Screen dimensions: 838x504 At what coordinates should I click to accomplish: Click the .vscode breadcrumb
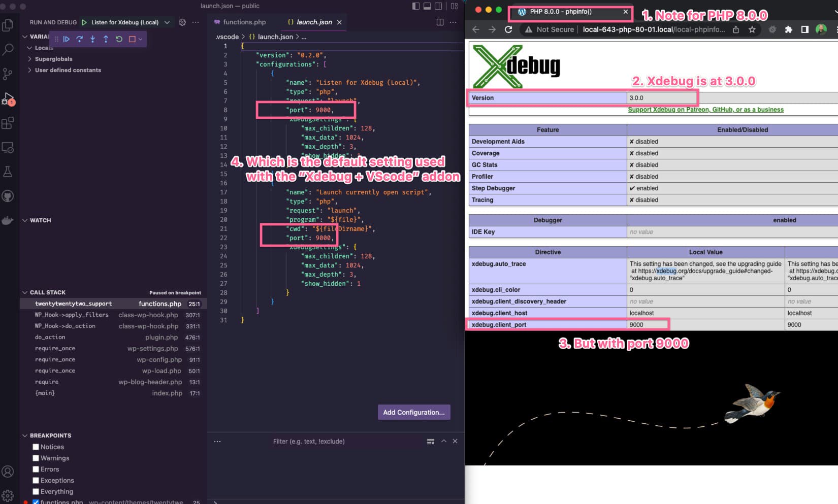[x=227, y=37]
